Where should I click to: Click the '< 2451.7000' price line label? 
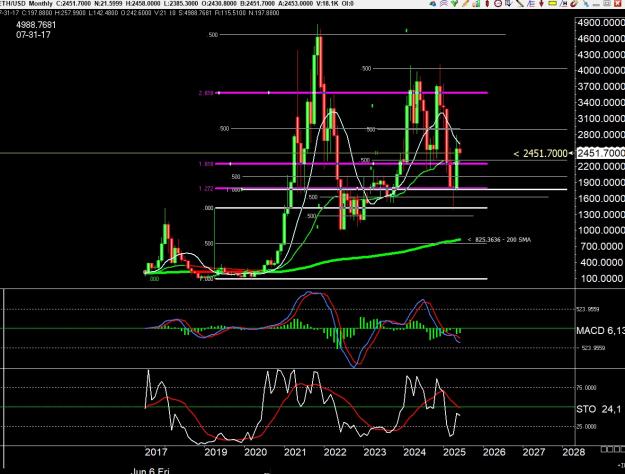click(x=540, y=153)
